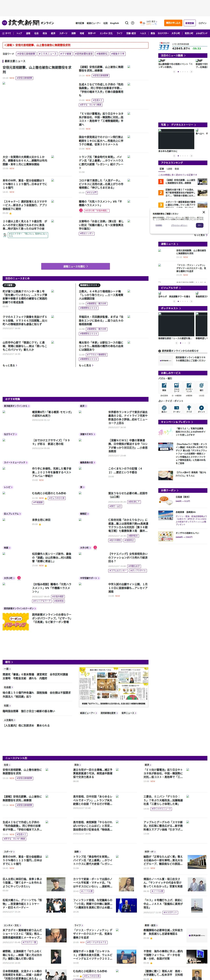
Task: Click the クーポン パワーアップ banner image
Action: point(16,622)
